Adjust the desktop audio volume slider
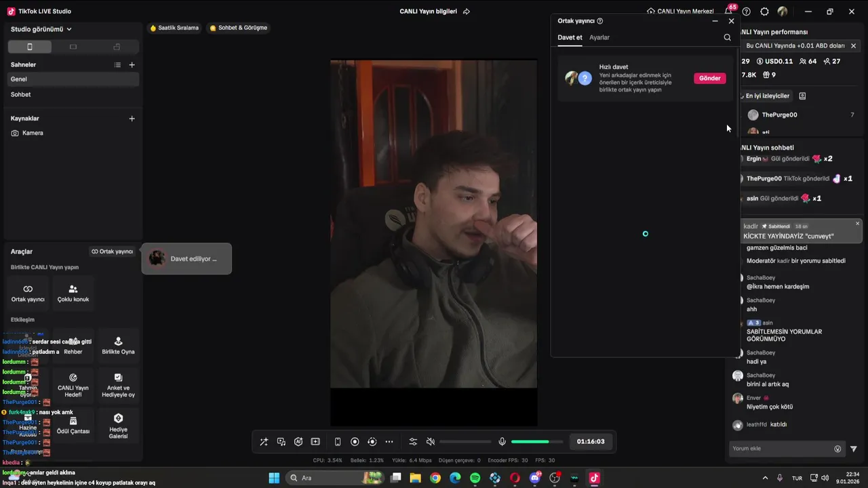868x488 pixels. pyautogui.click(x=465, y=442)
